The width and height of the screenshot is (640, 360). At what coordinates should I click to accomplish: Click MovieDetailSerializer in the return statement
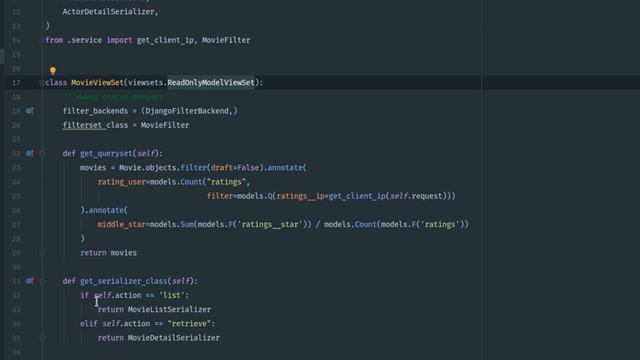[x=174, y=338]
